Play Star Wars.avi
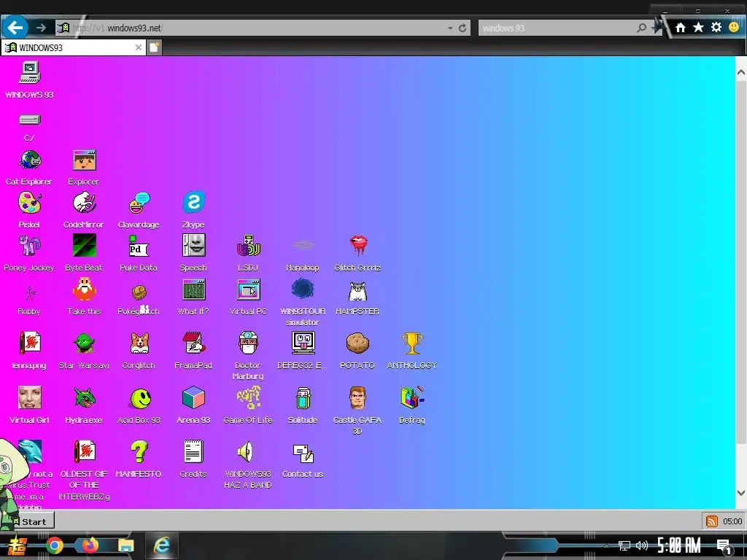Viewport: 747px width, 560px height. click(85, 343)
